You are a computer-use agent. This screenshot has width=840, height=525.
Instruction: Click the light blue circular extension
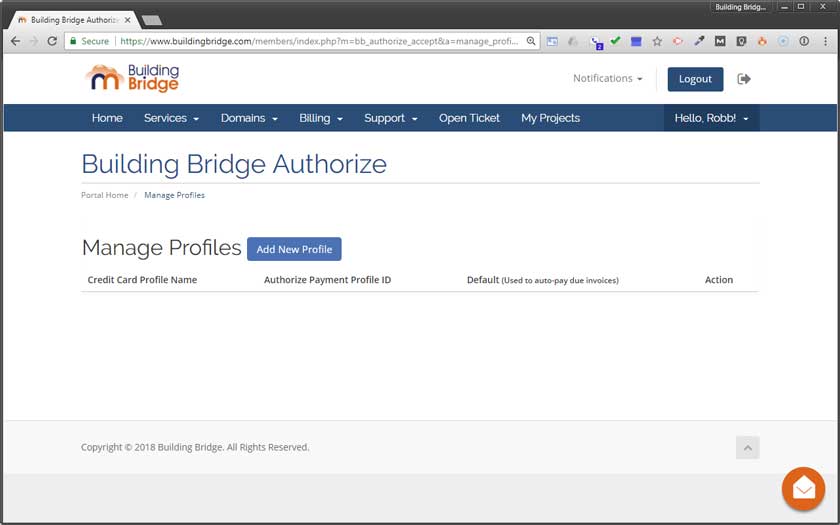point(783,41)
